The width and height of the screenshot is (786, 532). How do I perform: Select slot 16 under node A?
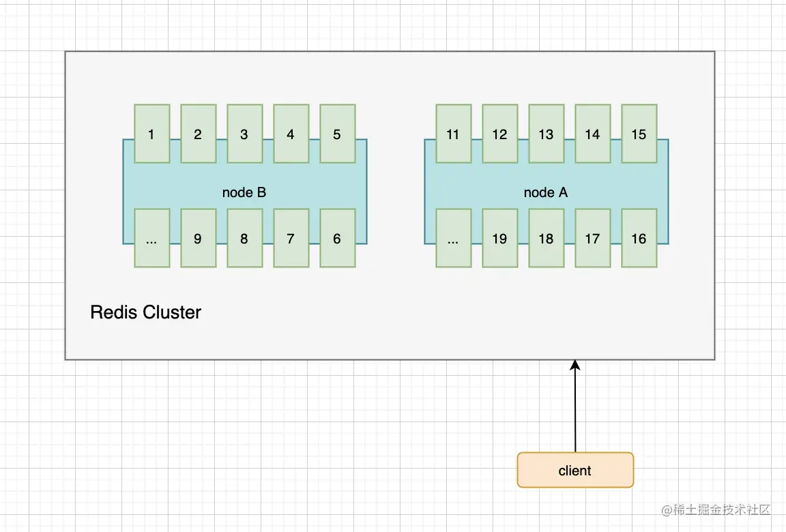coord(639,239)
